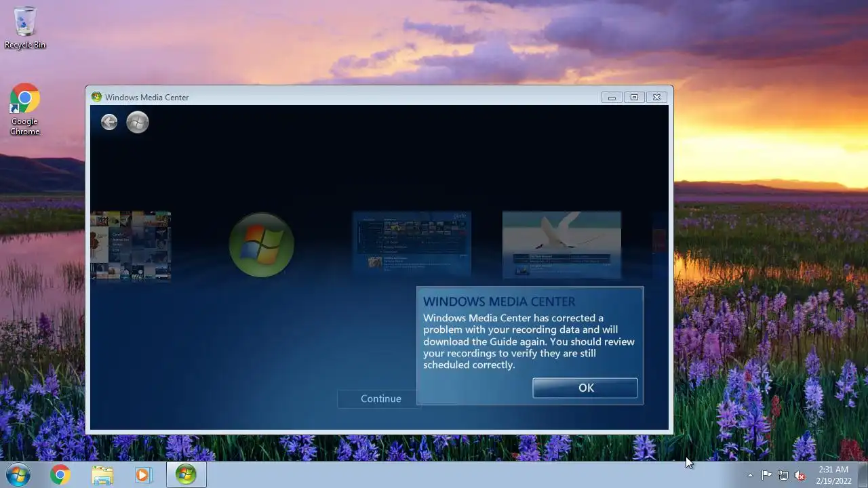This screenshot has height=488, width=868.
Task: Click the Media Center green start button
Action: click(x=138, y=122)
